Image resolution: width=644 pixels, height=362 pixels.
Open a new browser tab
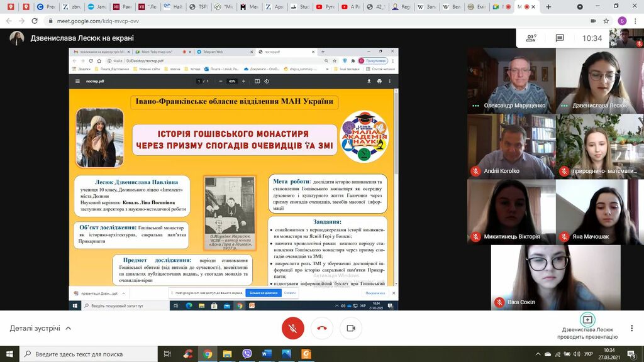click(548, 7)
